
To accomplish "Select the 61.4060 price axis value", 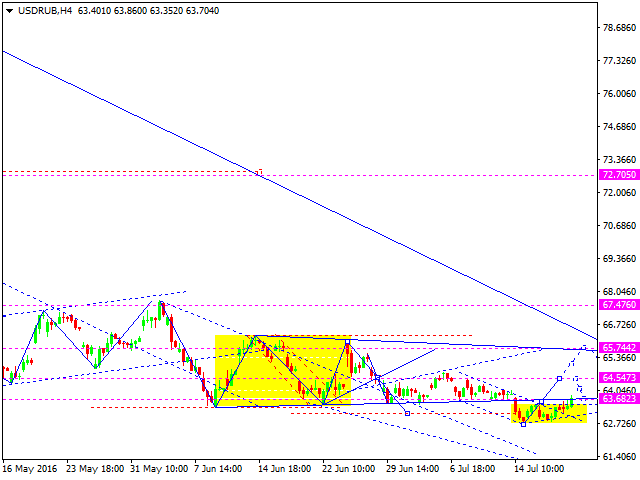I will tap(619, 456).
